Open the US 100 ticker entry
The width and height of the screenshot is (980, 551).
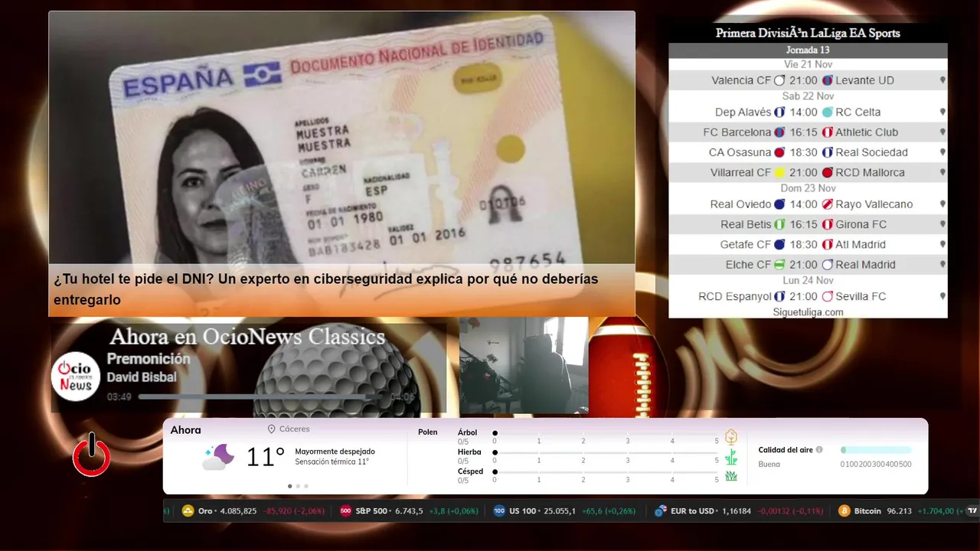(x=565, y=511)
